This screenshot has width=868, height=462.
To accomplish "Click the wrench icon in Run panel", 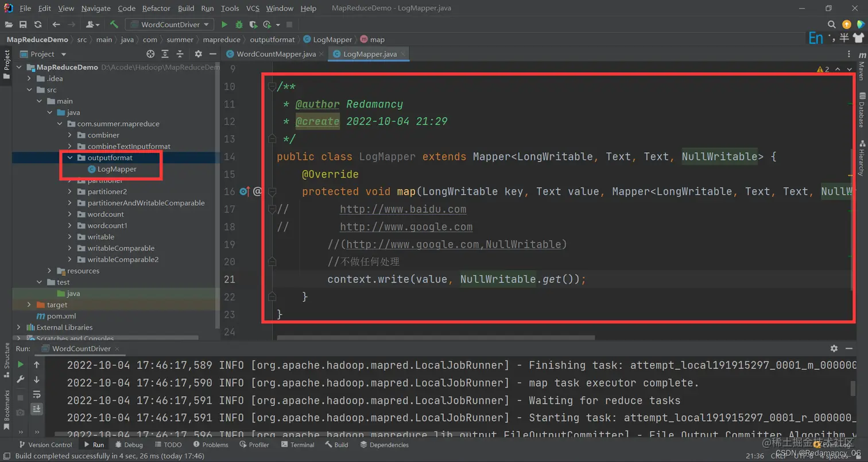I will tap(21, 379).
